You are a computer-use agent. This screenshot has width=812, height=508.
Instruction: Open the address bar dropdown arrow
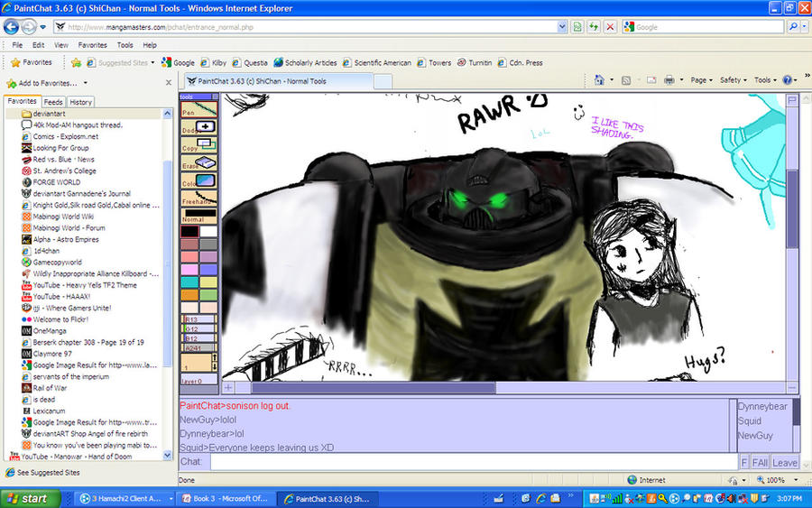[x=562, y=27]
